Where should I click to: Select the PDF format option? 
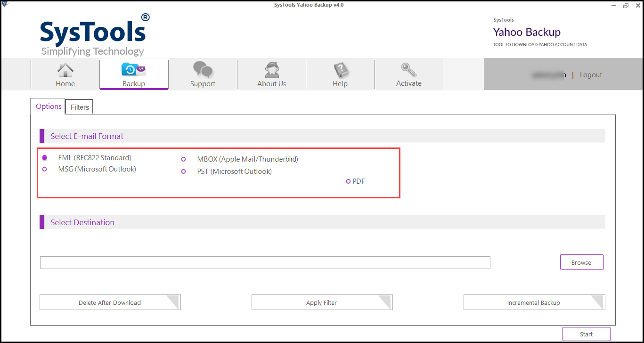click(x=348, y=181)
